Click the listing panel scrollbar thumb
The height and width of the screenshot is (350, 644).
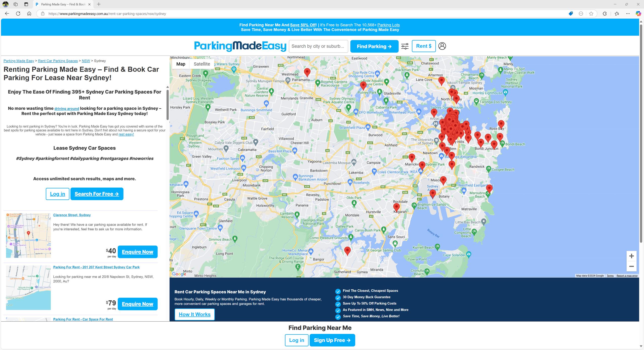tap(168, 104)
